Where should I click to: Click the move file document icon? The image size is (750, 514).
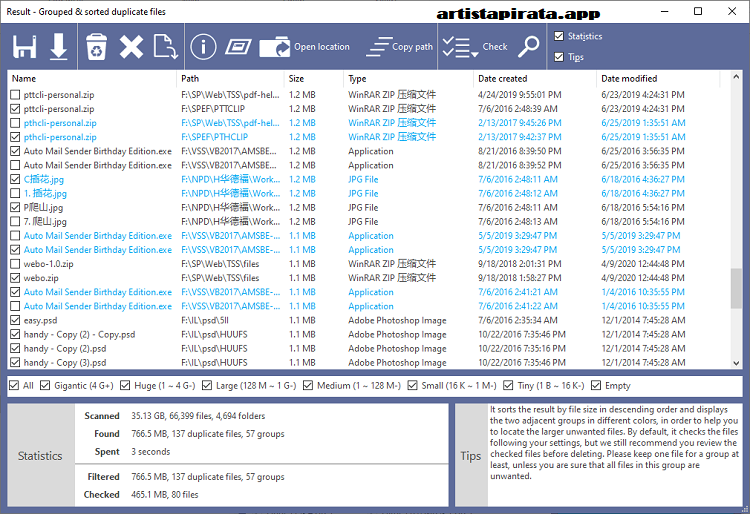(166, 46)
